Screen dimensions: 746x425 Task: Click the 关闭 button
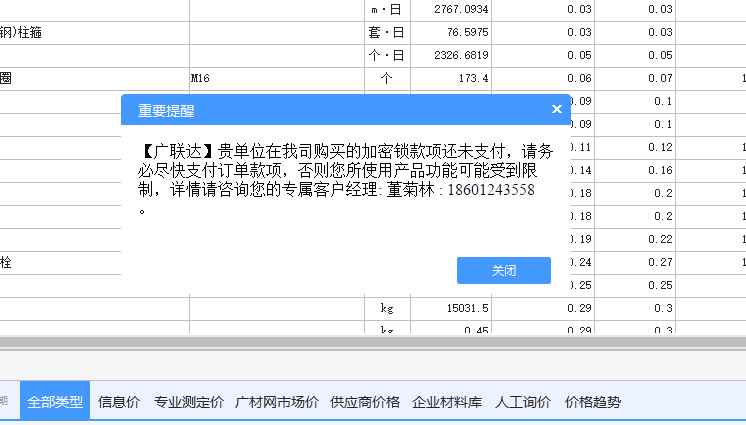tap(504, 270)
